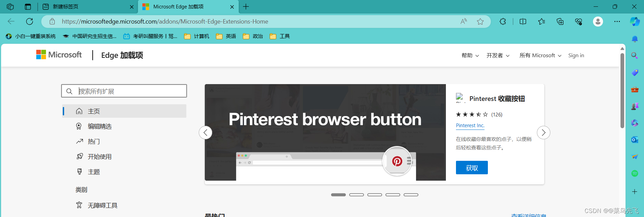Click the address bar URL
The width and height of the screenshot is (644, 217).
click(165, 22)
